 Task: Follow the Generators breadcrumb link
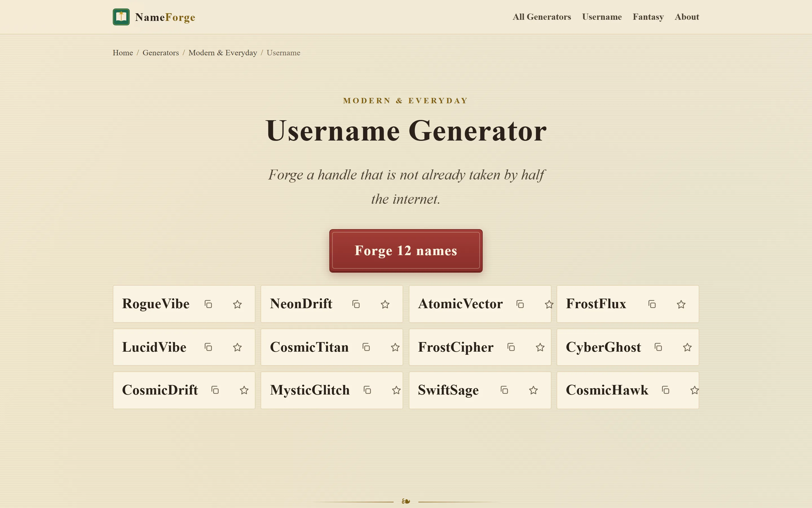click(161, 53)
